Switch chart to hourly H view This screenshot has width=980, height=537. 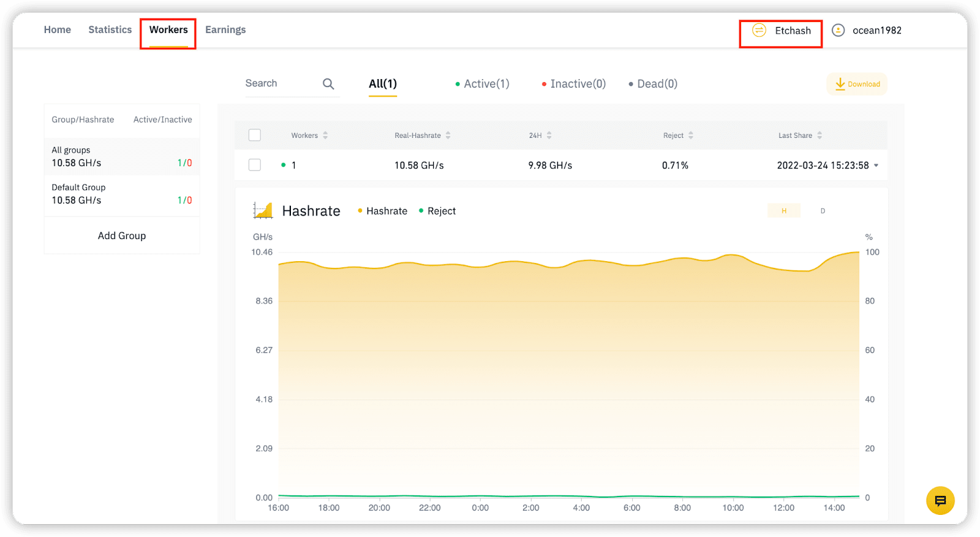[x=784, y=211]
